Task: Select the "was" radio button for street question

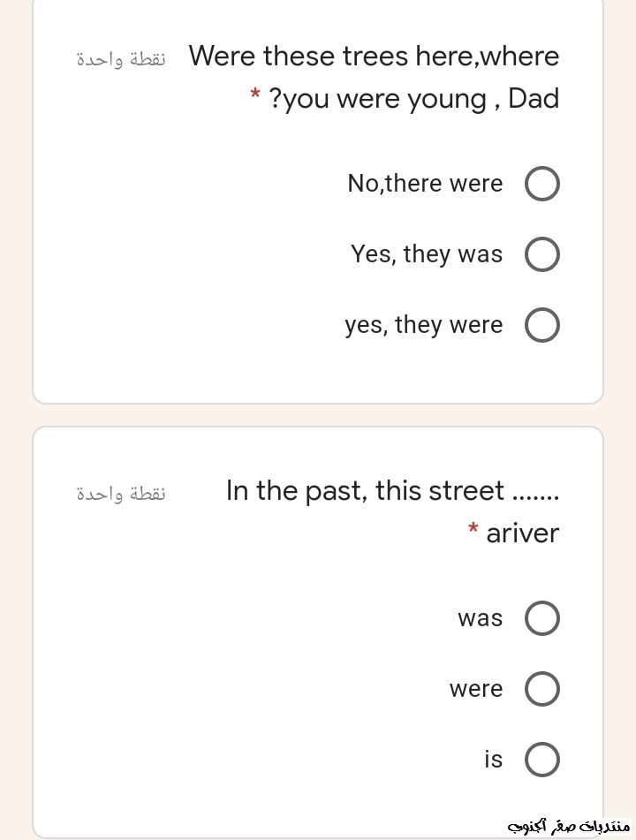Action: (542, 619)
